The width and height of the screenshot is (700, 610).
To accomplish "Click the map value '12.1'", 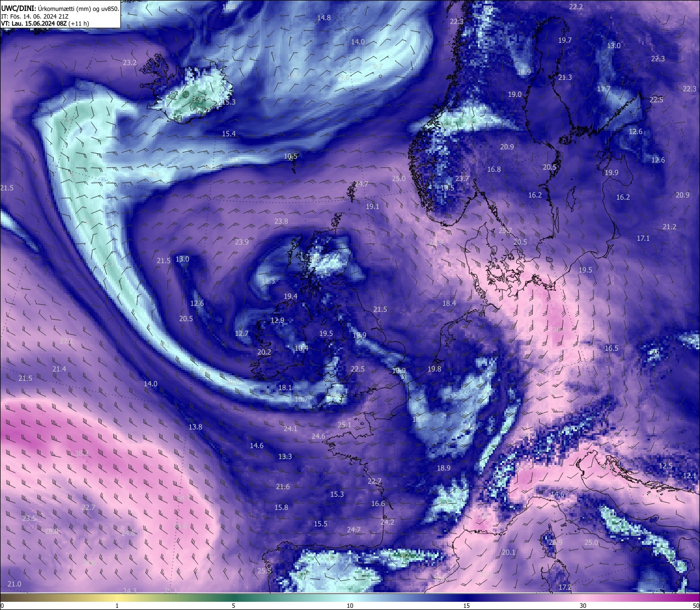I will [690, 476].
